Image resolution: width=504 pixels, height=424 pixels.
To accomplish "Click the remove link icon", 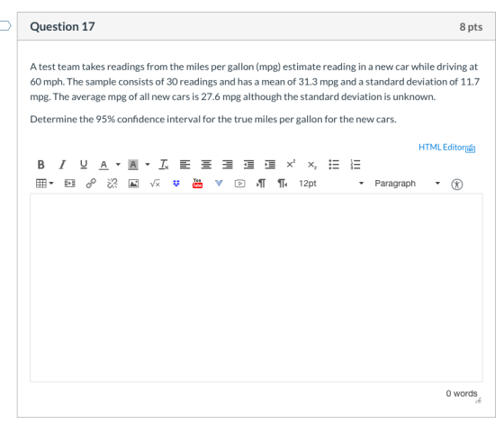I will [112, 184].
